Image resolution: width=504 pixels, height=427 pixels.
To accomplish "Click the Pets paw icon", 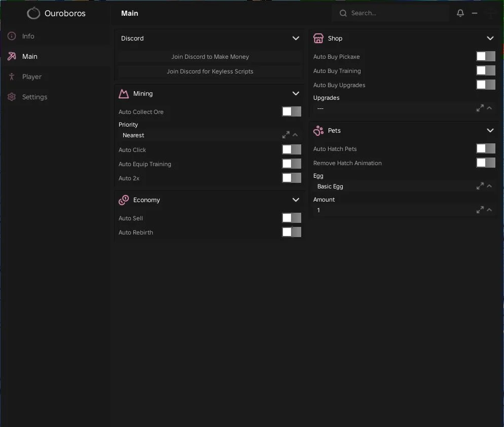I will pyautogui.click(x=318, y=131).
